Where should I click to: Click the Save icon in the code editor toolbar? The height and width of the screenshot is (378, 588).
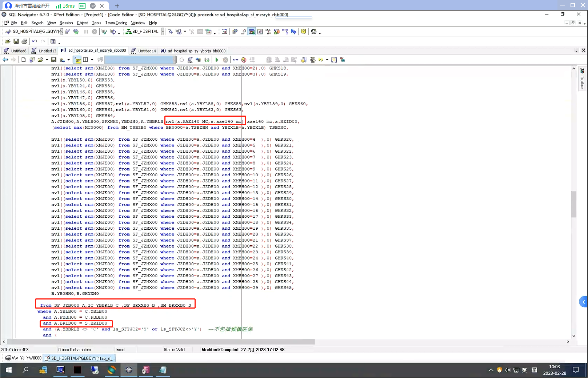click(x=54, y=60)
